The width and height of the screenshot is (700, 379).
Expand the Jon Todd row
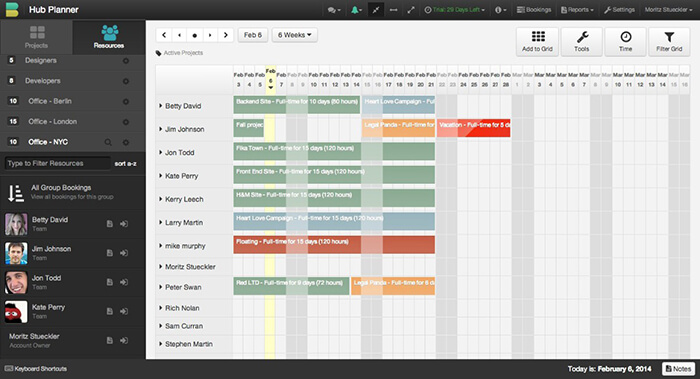click(x=160, y=152)
